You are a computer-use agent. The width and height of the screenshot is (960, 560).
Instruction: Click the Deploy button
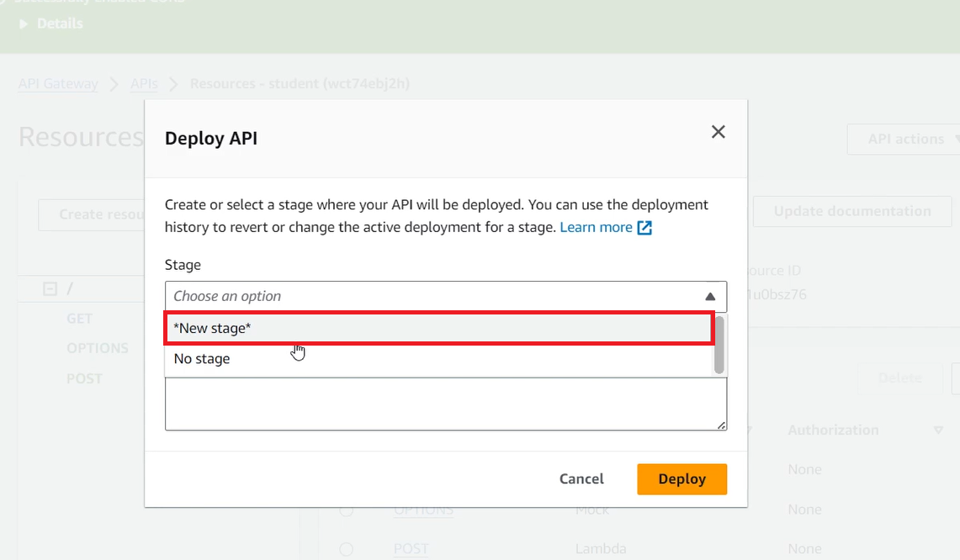click(682, 478)
